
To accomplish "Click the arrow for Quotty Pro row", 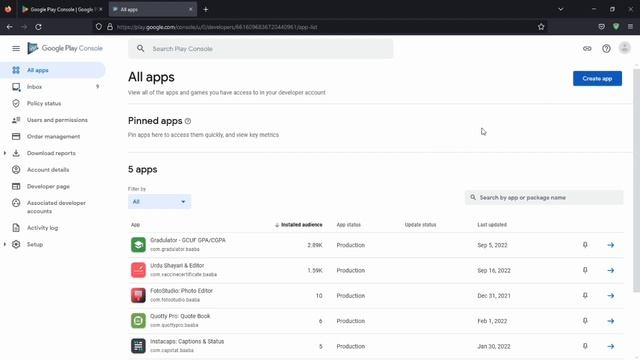I will 611,321.
